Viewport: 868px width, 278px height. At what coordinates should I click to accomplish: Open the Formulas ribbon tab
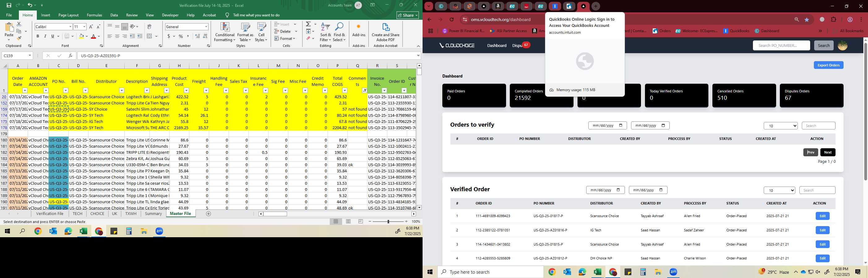pos(94,15)
